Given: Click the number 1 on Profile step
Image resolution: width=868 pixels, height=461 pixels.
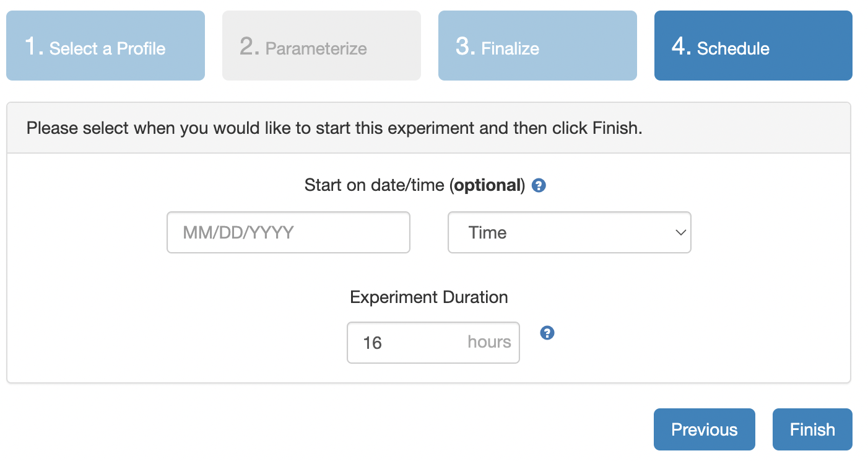Looking at the screenshot, I should tap(32, 46).
